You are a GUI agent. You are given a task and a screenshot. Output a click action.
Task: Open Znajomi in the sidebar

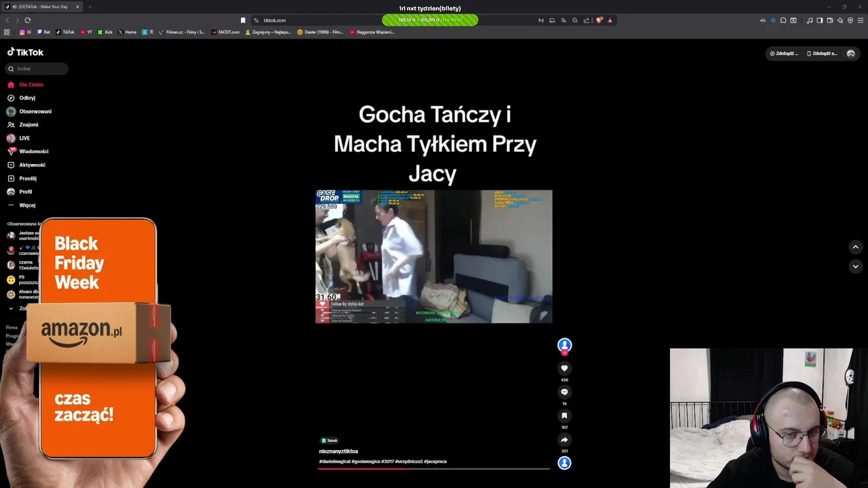(x=22, y=125)
